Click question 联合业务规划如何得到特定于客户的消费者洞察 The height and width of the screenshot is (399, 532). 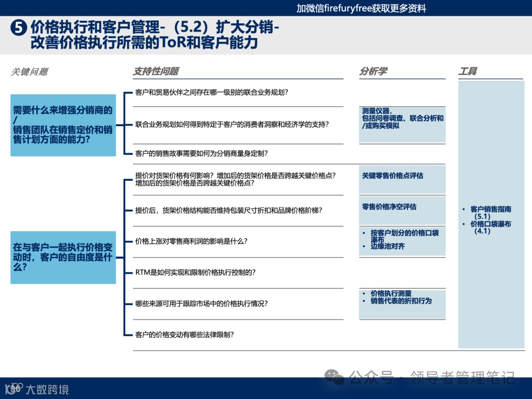pos(232,125)
